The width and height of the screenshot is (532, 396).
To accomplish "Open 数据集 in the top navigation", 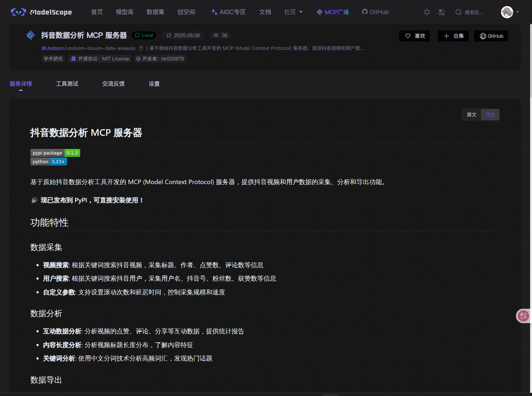I will point(155,12).
